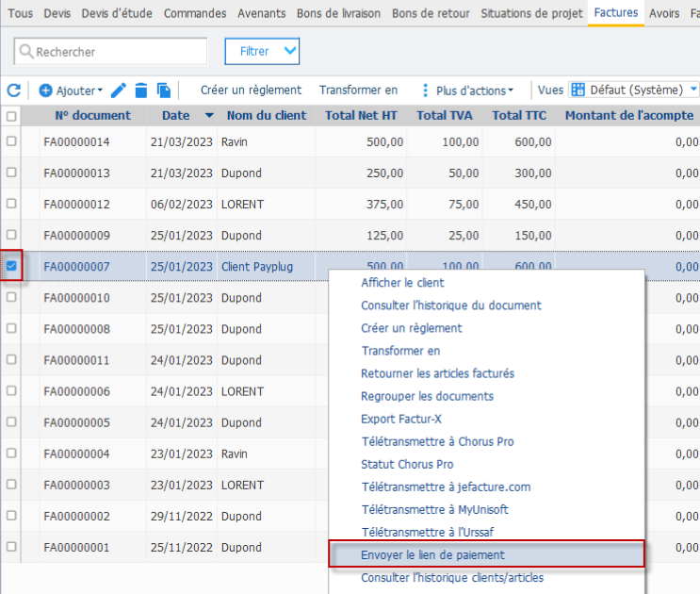
Task: Click the pencil edit icon
Action: click(x=119, y=91)
